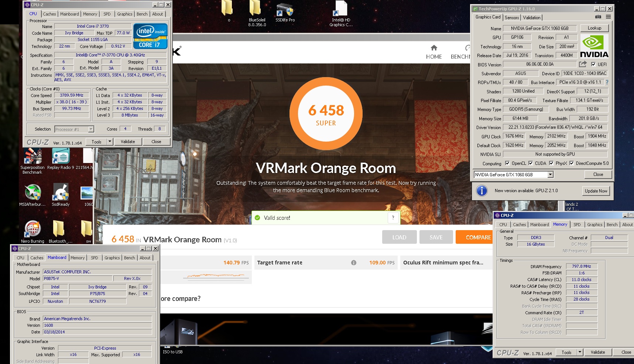
Task: Open the Processor #1 selection dropdown
Action: point(91,129)
